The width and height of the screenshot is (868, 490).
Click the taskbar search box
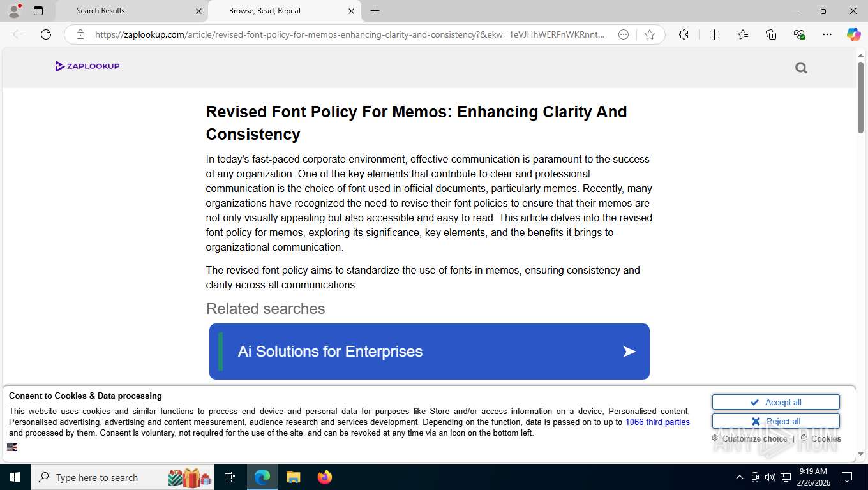pos(123,477)
